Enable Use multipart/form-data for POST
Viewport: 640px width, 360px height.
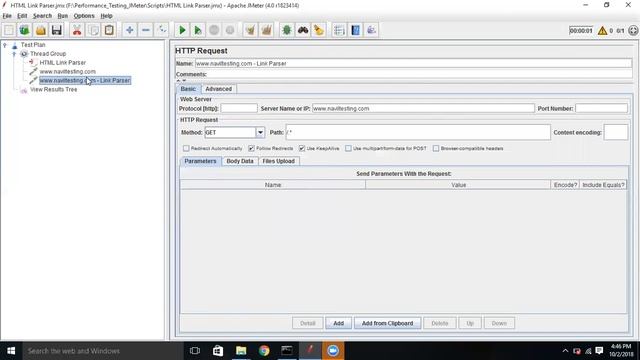(x=348, y=148)
